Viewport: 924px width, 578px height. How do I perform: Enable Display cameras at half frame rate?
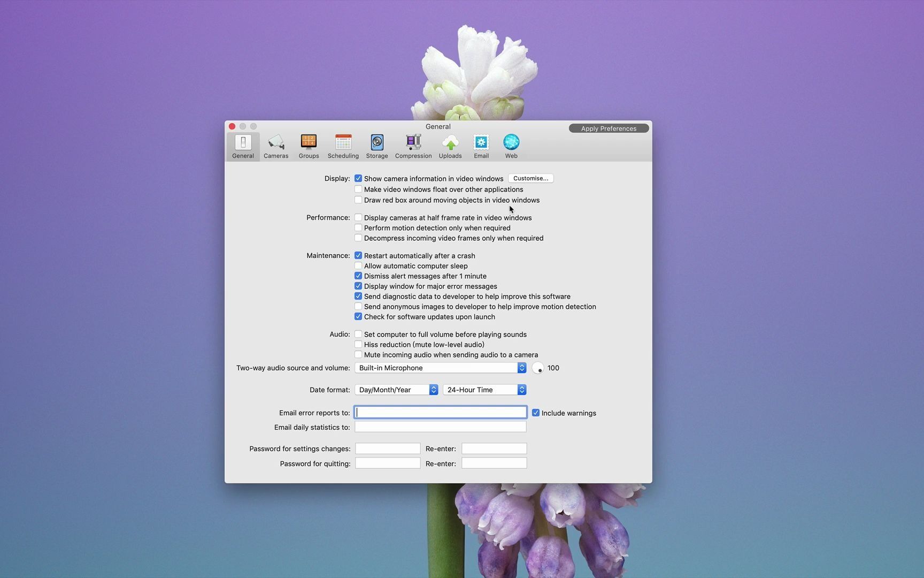pos(358,217)
